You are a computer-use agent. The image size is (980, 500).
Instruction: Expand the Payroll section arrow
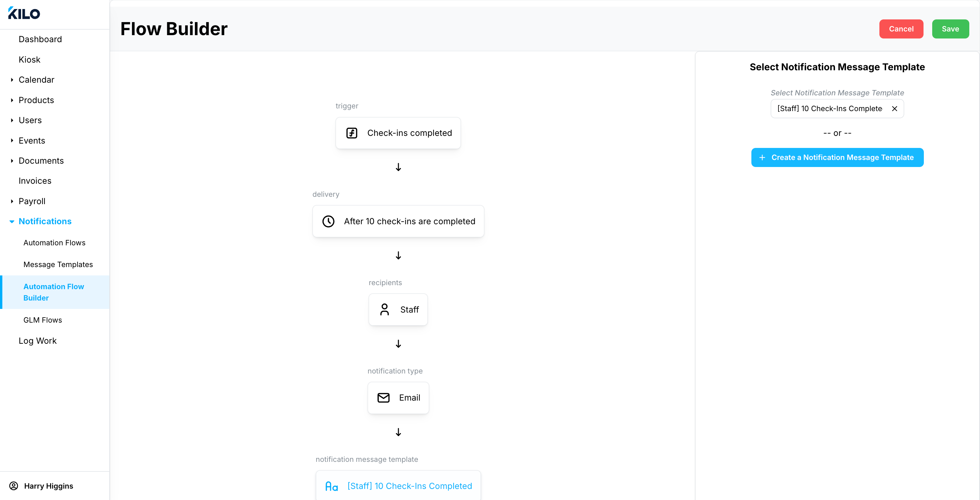tap(12, 201)
